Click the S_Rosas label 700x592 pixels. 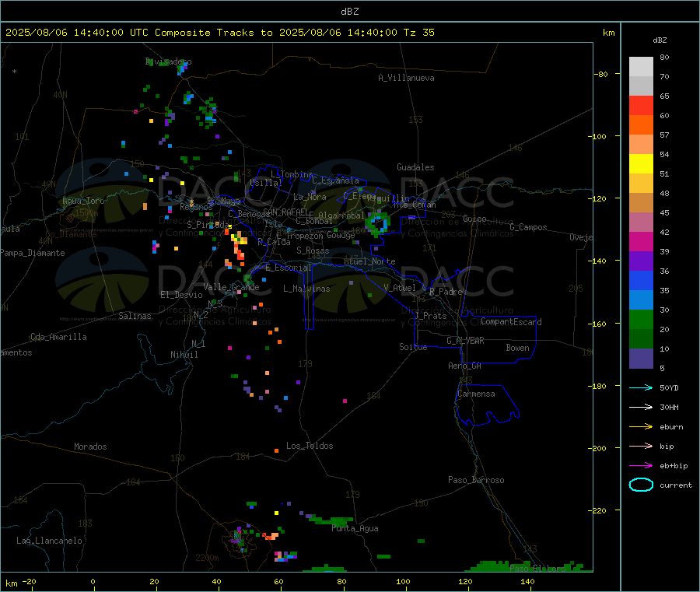pyautogui.click(x=313, y=251)
